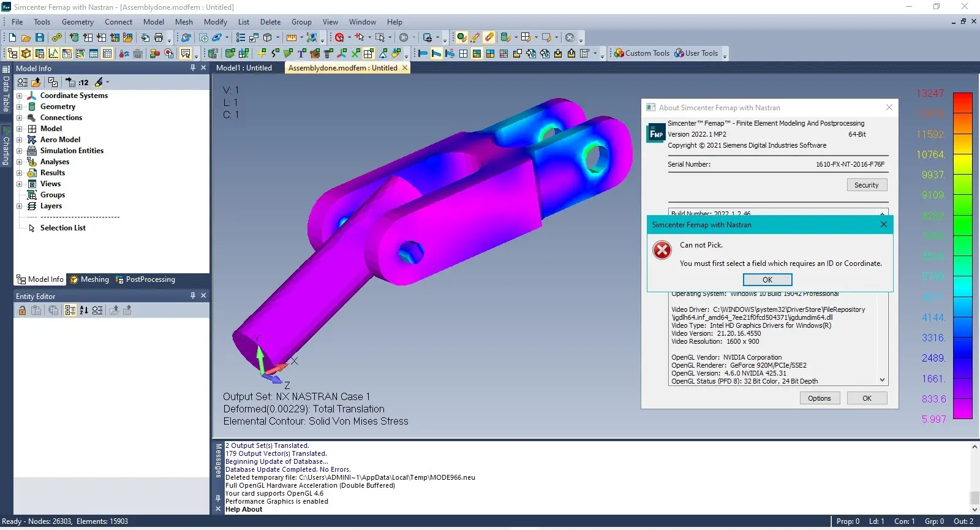
Task: Toggle the Meshing Toolbox pane button
Action: (x=26, y=53)
